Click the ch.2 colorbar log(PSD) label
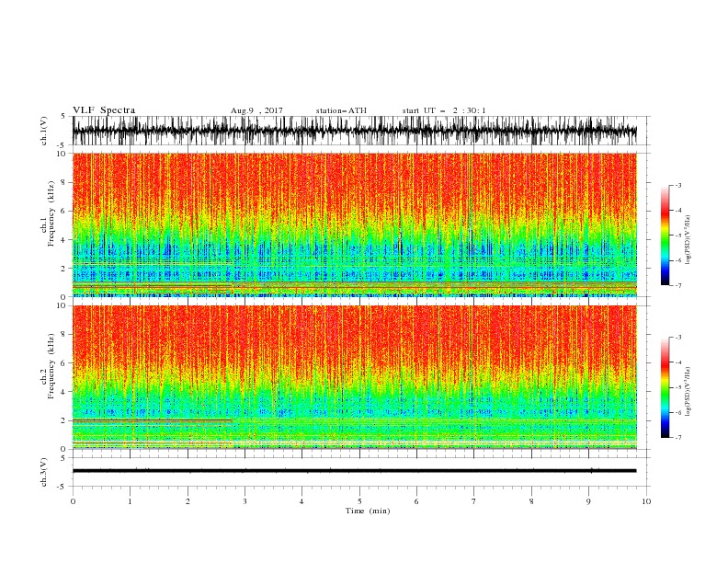 (x=688, y=391)
